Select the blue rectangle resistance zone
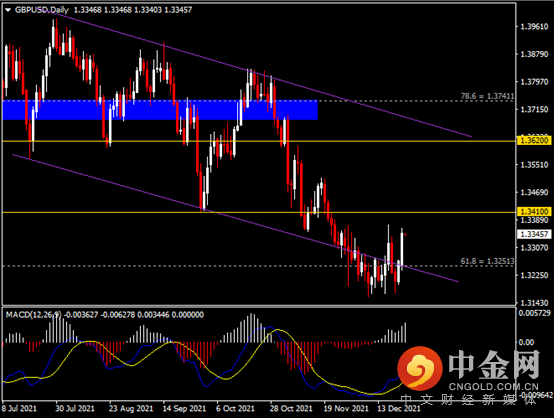This screenshot has width=554, height=418. click(160, 110)
